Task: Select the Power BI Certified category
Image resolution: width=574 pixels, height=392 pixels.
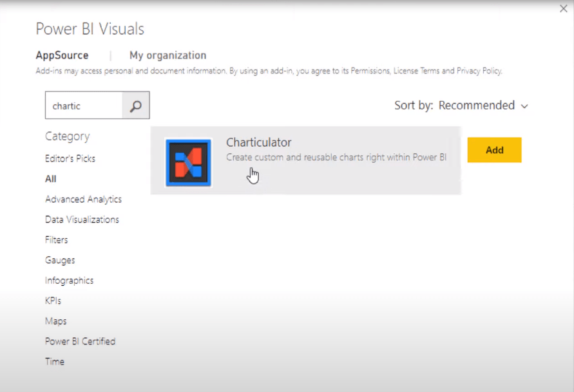Action: tap(80, 341)
